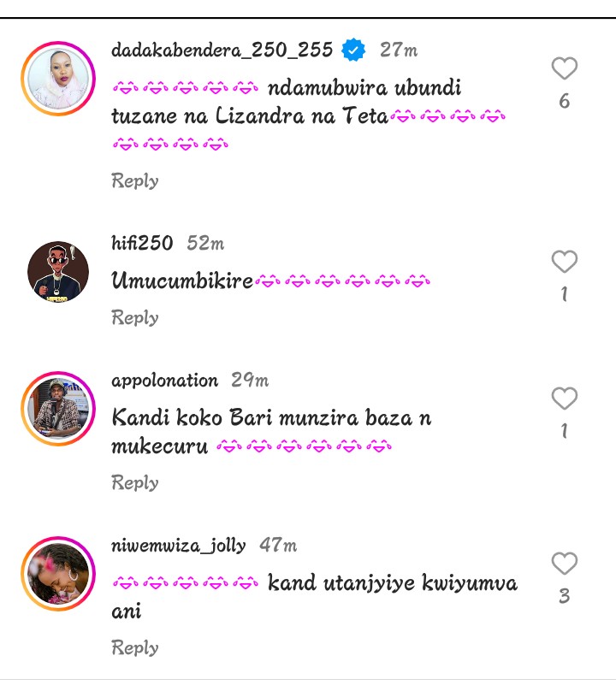Open hifi250's profile avatar
This screenshot has width=616, height=691.
pos(58,272)
